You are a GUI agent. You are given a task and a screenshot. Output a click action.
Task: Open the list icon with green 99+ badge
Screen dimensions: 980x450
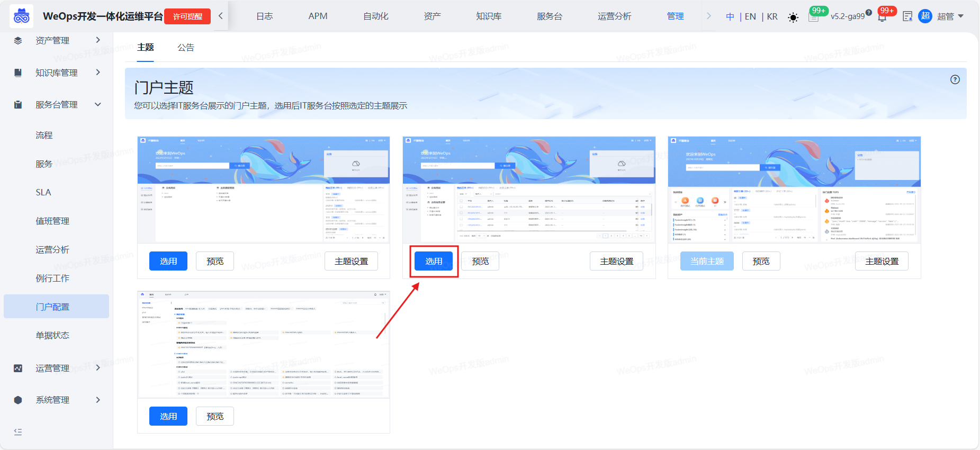814,17
